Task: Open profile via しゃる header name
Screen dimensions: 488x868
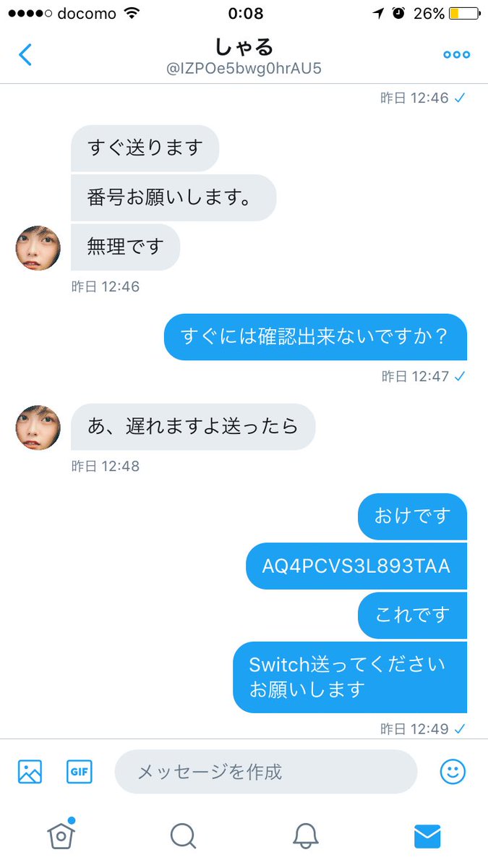Action: click(x=244, y=46)
